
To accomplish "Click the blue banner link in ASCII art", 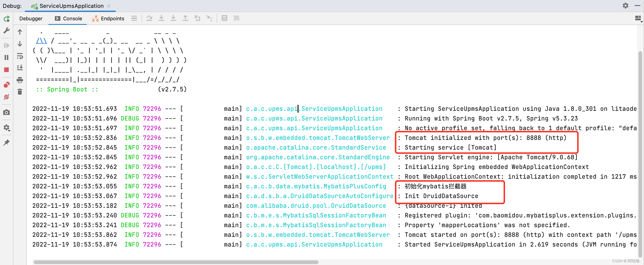I will point(41,41).
